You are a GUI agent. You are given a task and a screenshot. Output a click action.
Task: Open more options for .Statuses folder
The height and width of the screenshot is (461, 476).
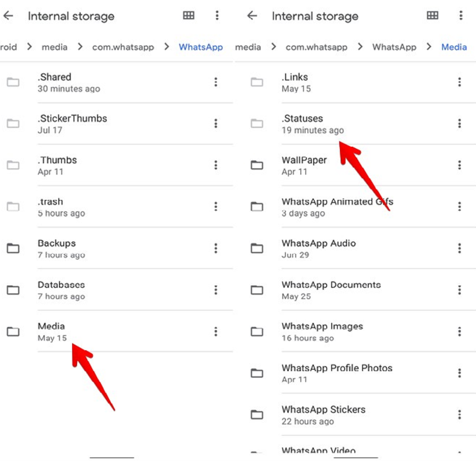[460, 124]
